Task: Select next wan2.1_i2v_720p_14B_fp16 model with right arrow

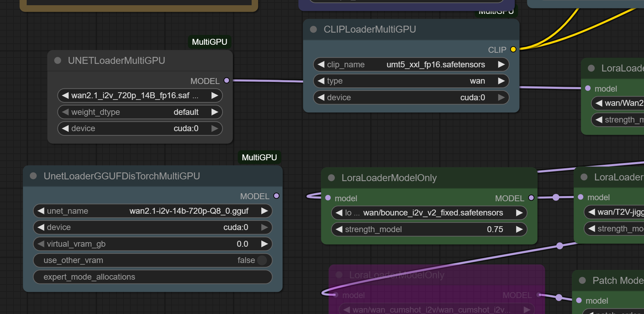Action: click(215, 95)
